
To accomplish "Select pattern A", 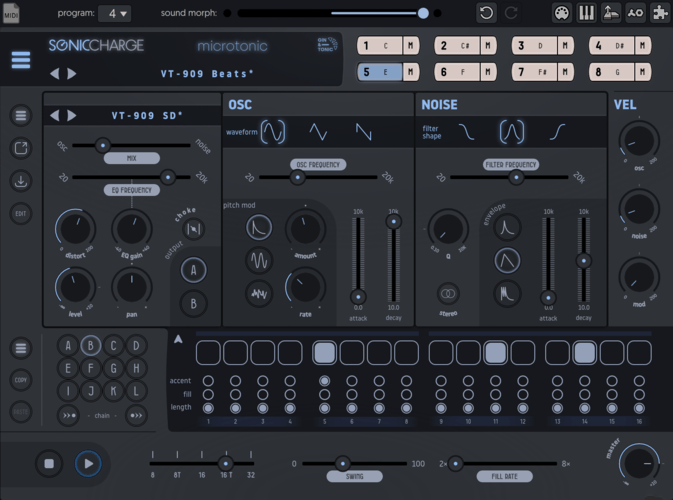I will (x=68, y=345).
